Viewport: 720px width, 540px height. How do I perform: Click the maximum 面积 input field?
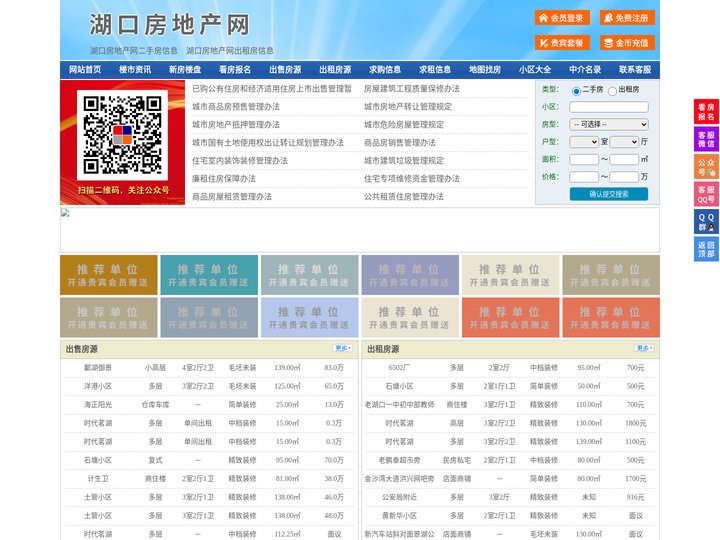(624, 160)
